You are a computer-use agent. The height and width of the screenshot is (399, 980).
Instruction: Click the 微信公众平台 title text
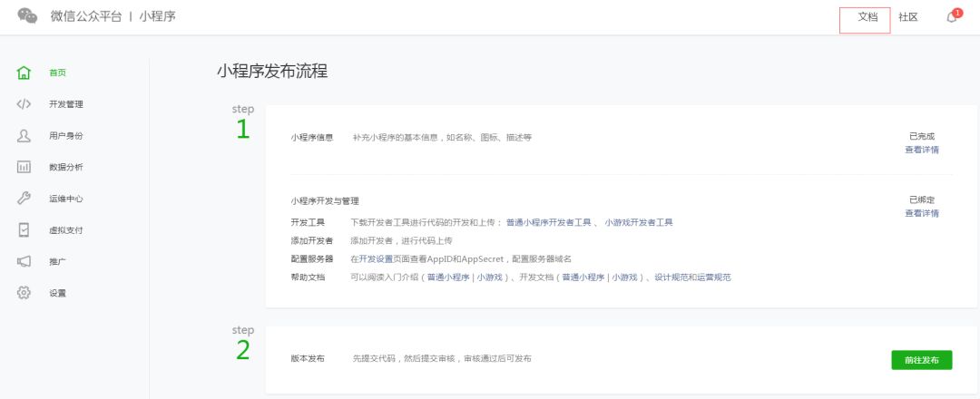click(86, 16)
